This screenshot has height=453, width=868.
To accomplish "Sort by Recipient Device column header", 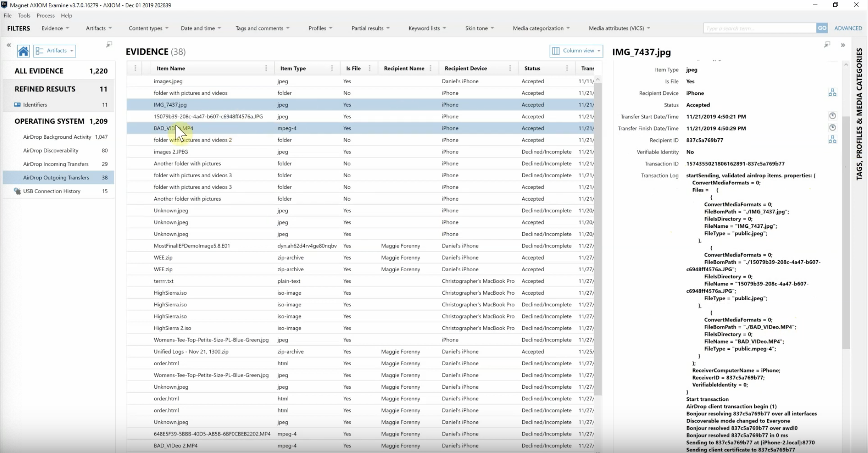I will coord(466,68).
